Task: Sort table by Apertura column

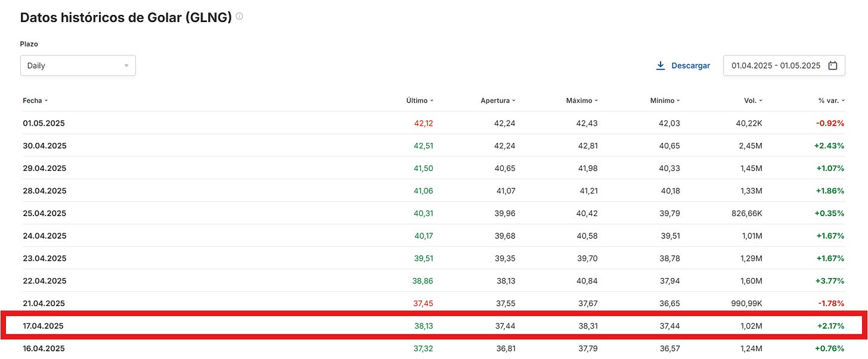Action: pos(498,101)
